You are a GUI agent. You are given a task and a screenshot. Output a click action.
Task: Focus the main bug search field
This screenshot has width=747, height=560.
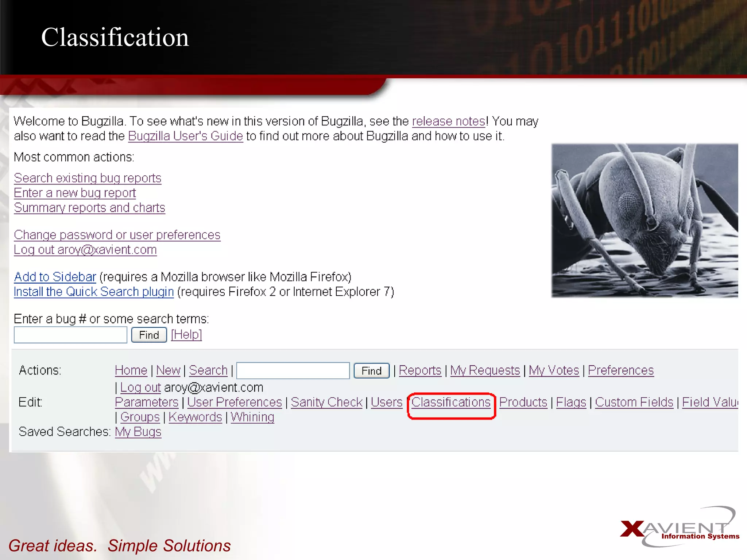[70, 335]
